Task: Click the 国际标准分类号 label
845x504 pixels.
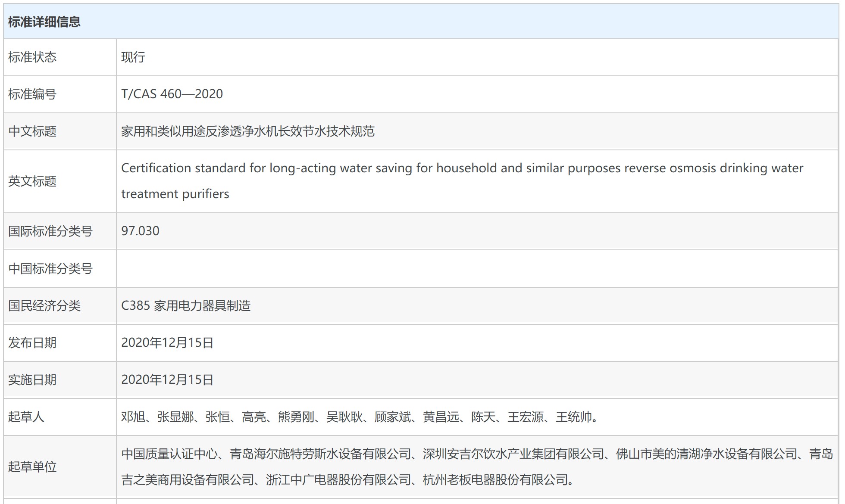Action: 50,231
